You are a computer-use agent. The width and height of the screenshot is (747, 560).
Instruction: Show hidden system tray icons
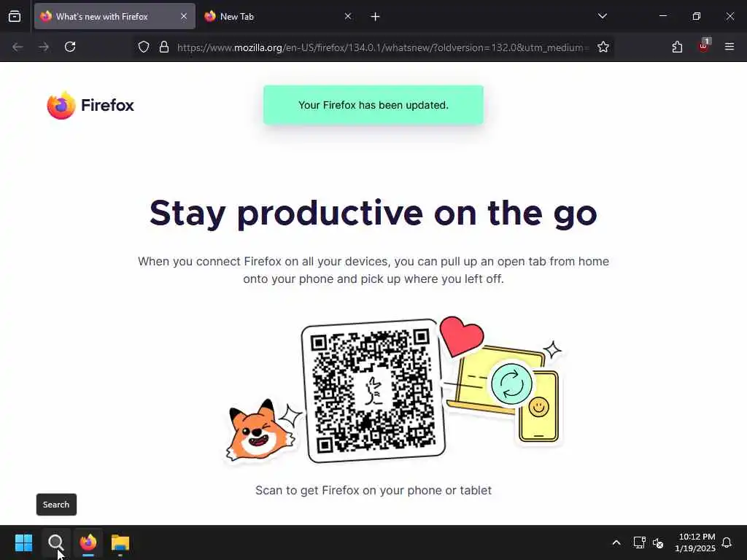(x=616, y=542)
